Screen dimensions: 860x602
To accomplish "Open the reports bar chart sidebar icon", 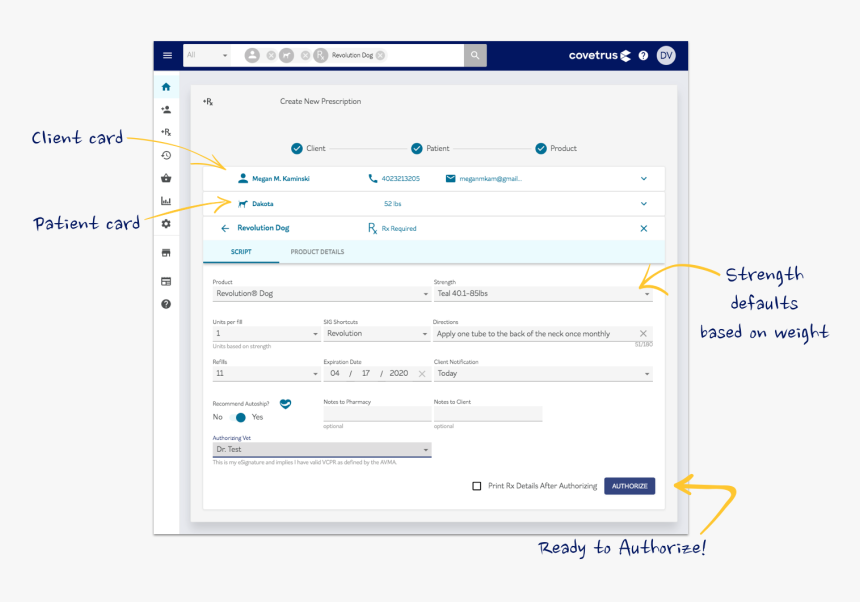I will tap(166, 201).
